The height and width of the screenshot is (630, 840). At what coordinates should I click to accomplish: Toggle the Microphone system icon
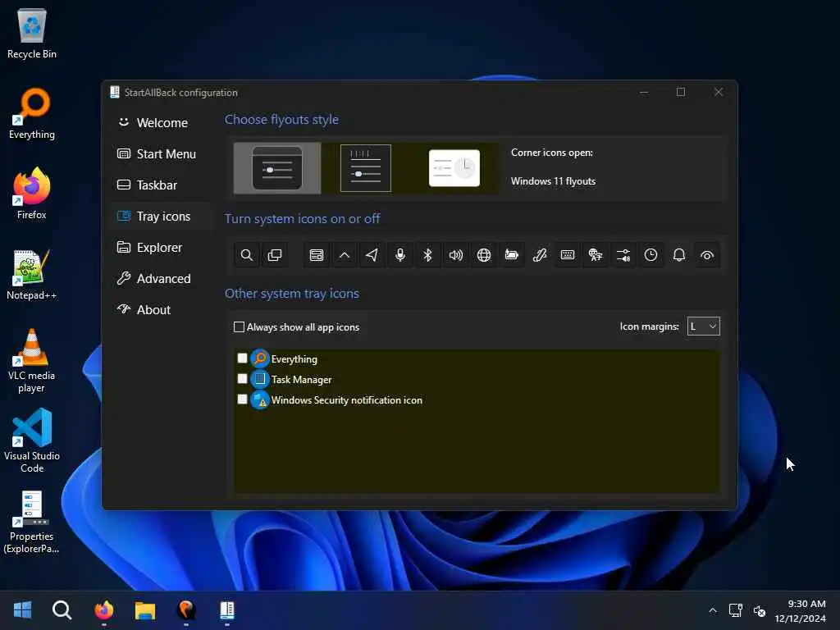pos(400,255)
